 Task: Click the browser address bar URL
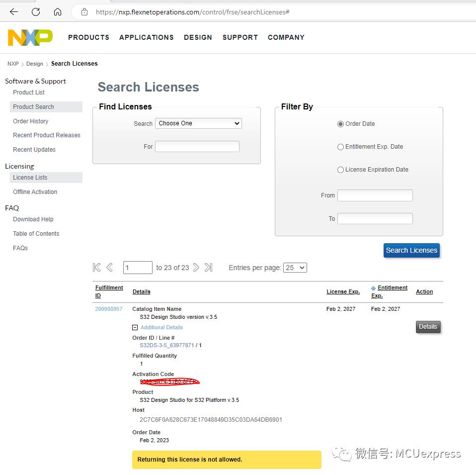pyautogui.click(x=192, y=12)
